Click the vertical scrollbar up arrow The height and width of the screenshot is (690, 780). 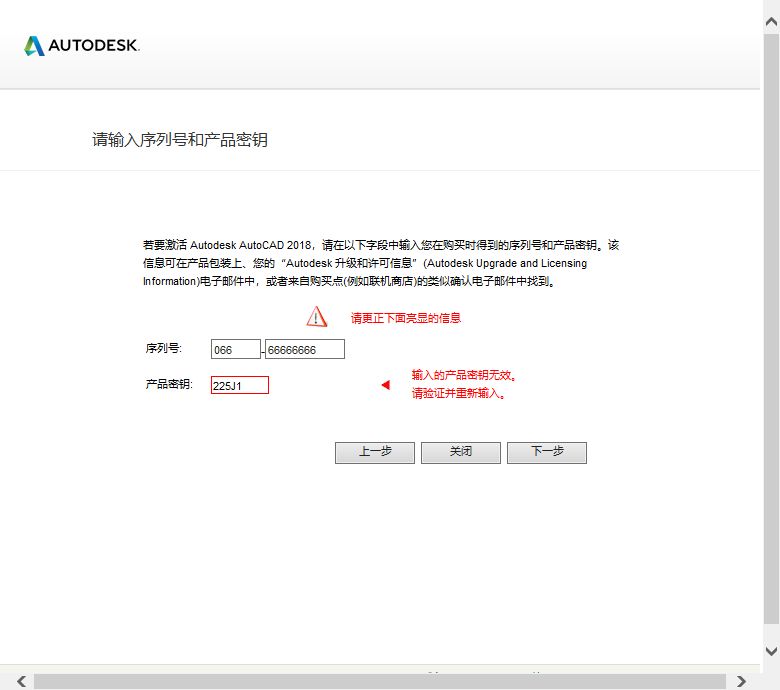(x=771, y=21)
